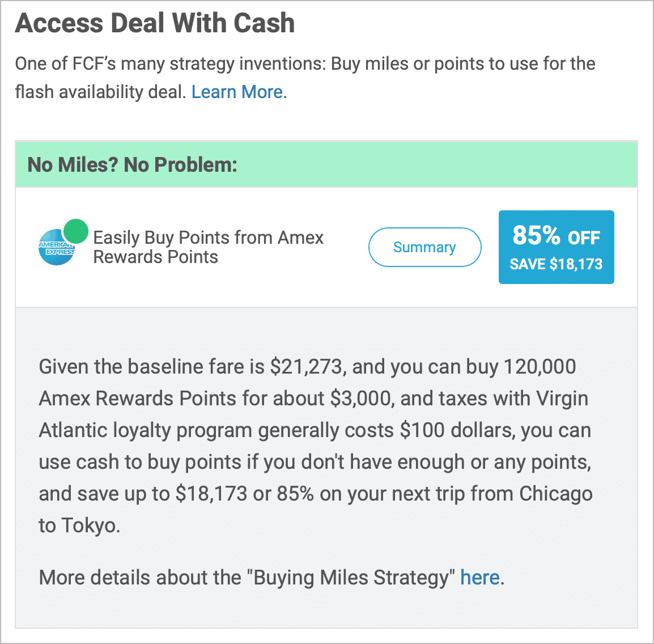Viewport: 654px width, 644px height.
Task: Click the "No Miles? No Problem:" green header
Action: 326,164
